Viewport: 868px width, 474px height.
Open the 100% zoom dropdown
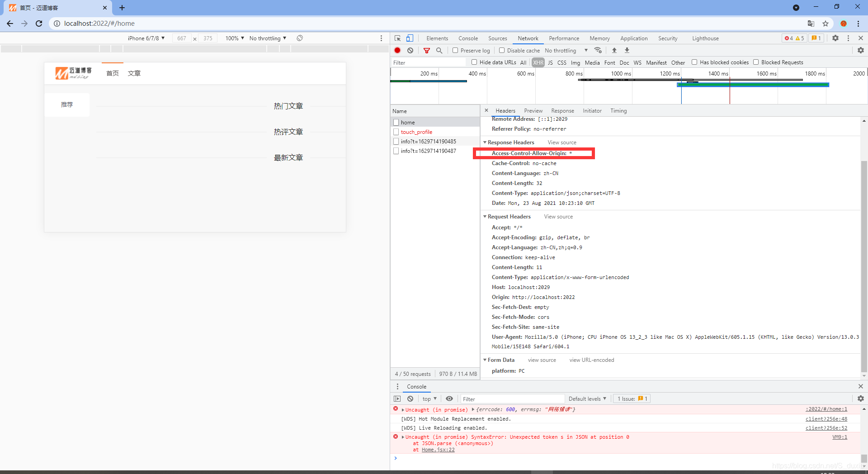(235, 38)
